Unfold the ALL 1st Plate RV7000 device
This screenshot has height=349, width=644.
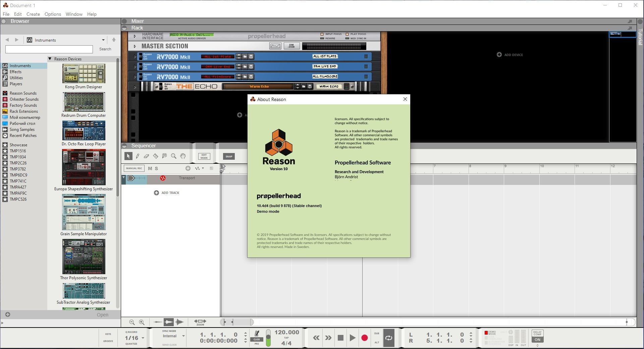(135, 56)
